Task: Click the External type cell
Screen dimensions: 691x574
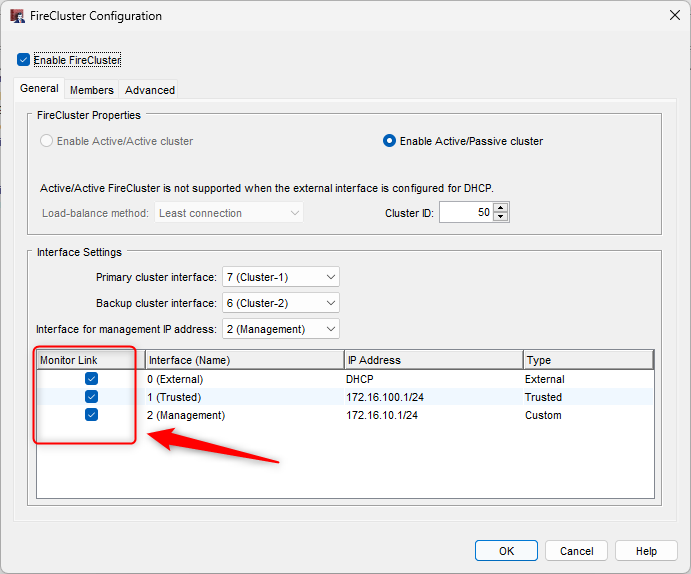Action: tap(545, 379)
